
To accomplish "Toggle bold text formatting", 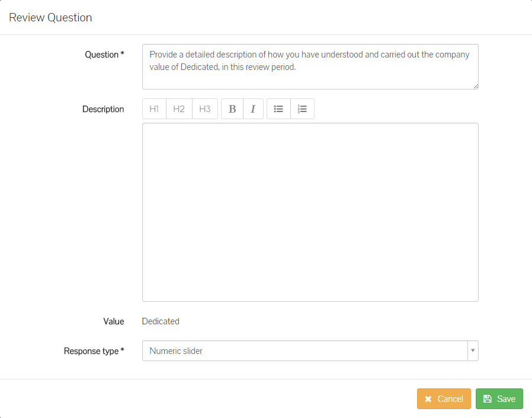I will coord(232,109).
